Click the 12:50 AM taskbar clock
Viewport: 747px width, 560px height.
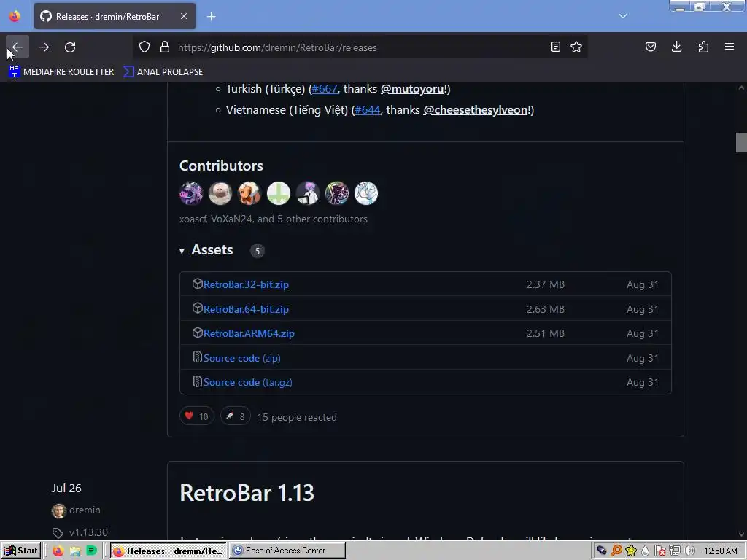720,551
